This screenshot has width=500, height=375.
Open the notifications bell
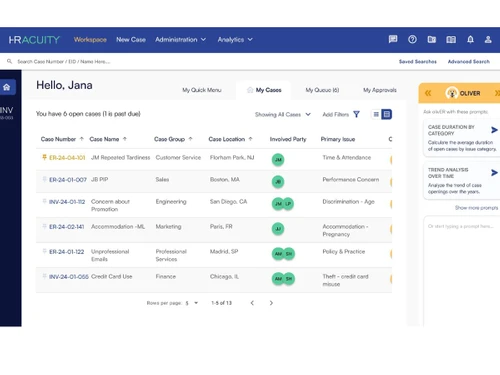[470, 40]
